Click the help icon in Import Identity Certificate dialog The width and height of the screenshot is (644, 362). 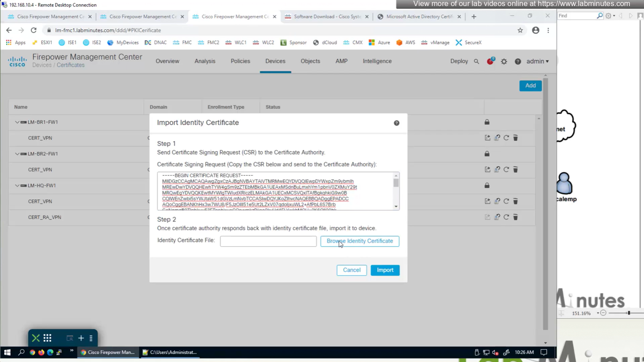coord(397,123)
